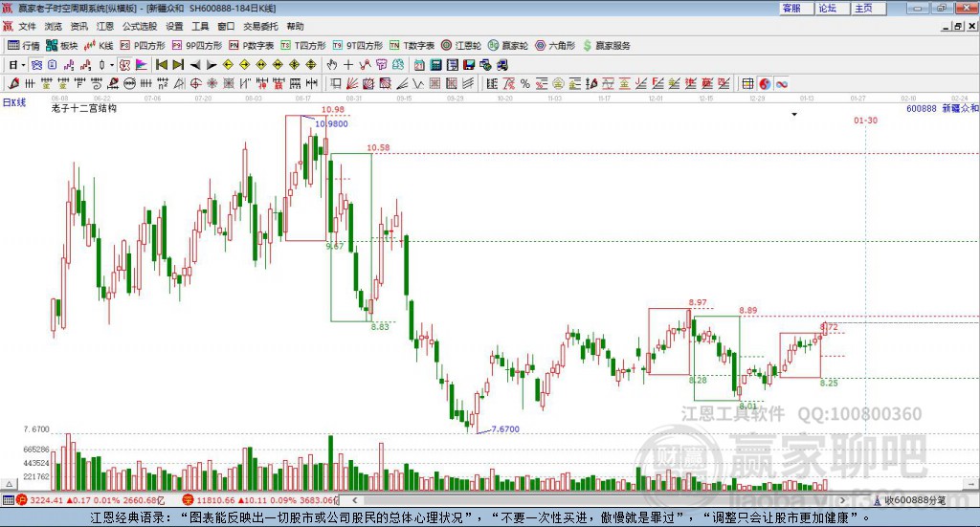Click the first yellow diamond arrow icon
Image resolution: width=980 pixels, height=527 pixels.
[x=228, y=65]
